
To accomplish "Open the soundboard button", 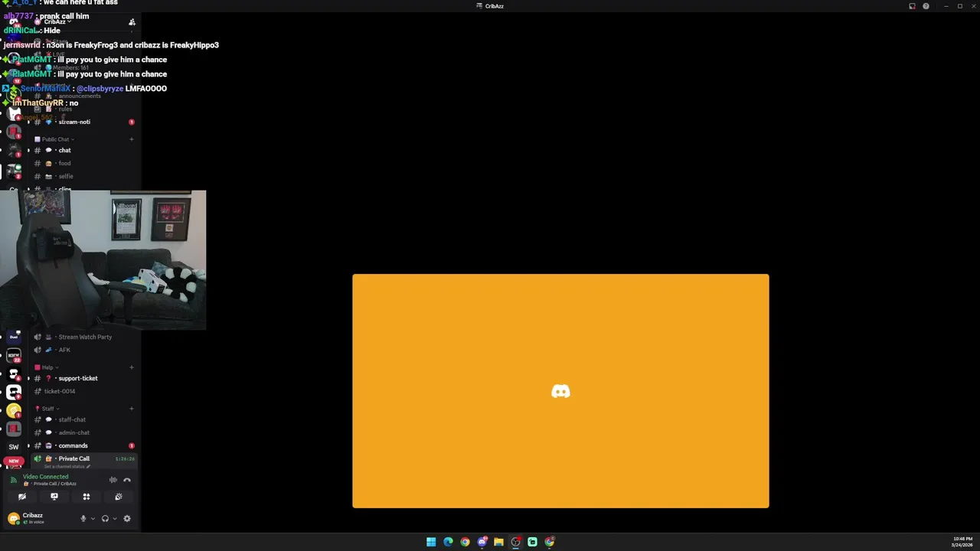I will pos(119,497).
